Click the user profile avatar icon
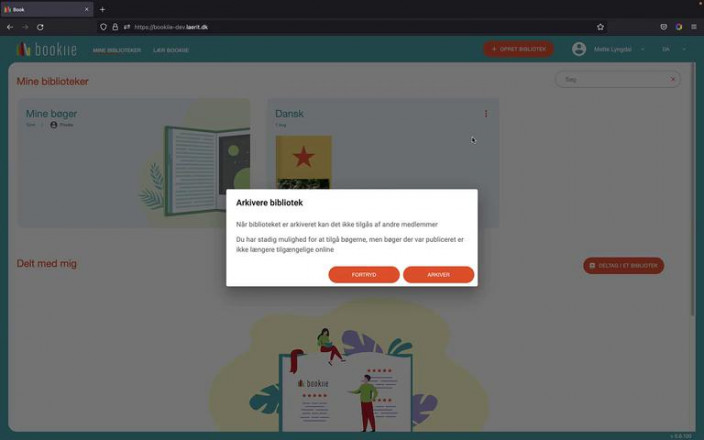The height and width of the screenshot is (440, 704). click(x=579, y=49)
